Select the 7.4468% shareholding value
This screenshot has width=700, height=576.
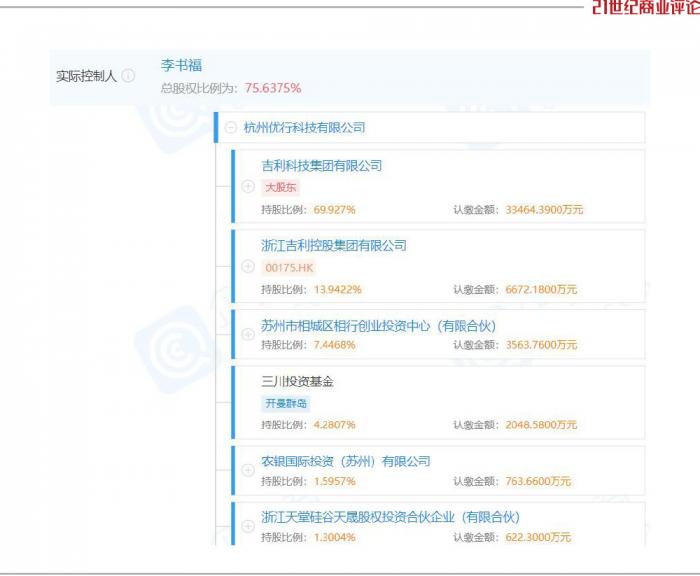click(x=334, y=345)
